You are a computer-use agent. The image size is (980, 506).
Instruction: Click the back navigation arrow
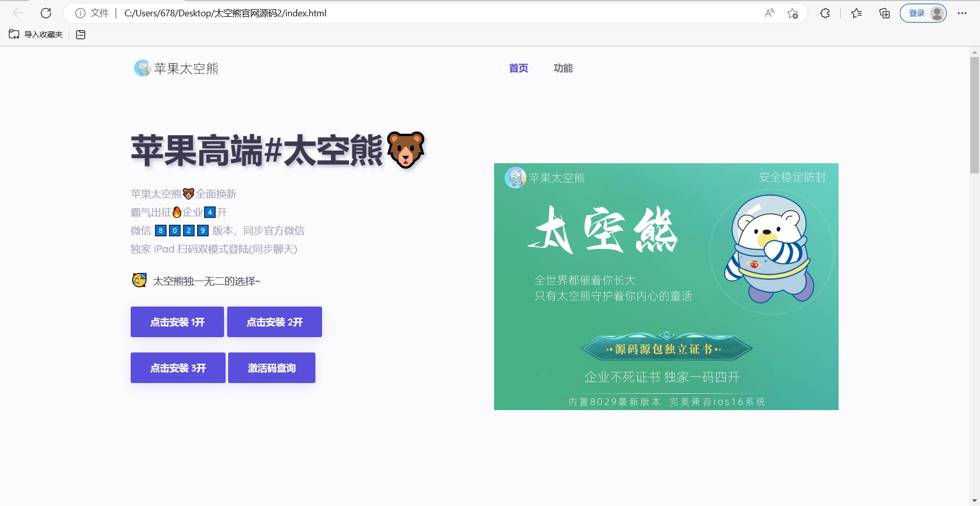pyautogui.click(x=19, y=13)
